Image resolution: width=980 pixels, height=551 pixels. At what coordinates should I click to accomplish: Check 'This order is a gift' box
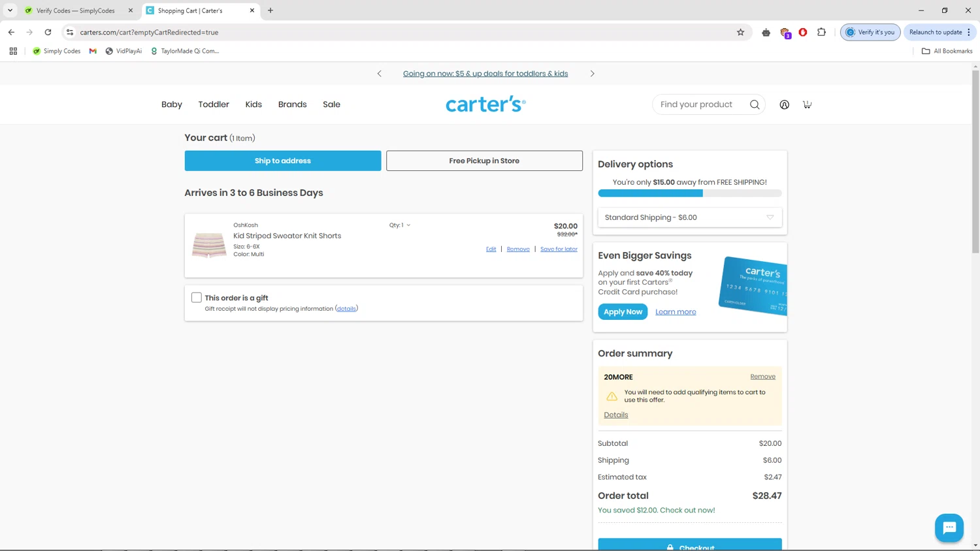coord(196,298)
